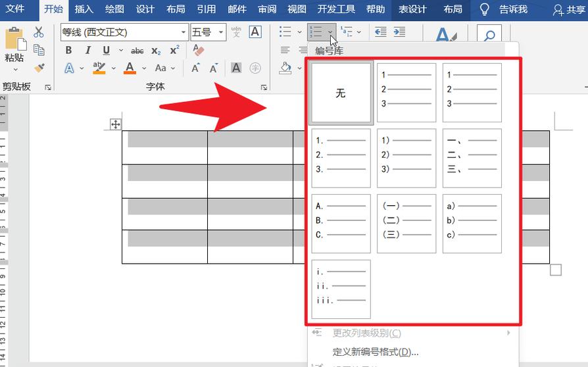
Task: Select the 1) 2) 3) numbering format
Action: pos(406,159)
